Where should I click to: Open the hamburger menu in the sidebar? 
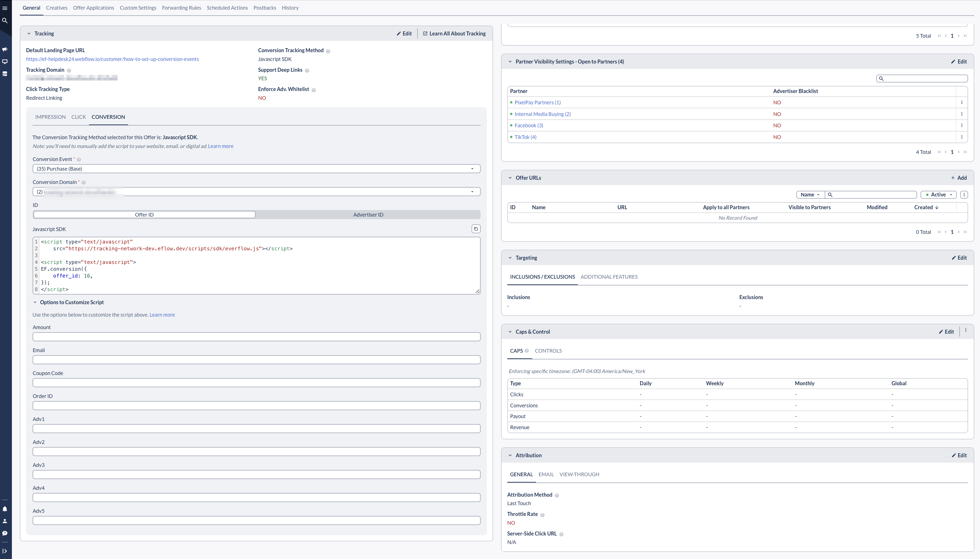(5, 8)
